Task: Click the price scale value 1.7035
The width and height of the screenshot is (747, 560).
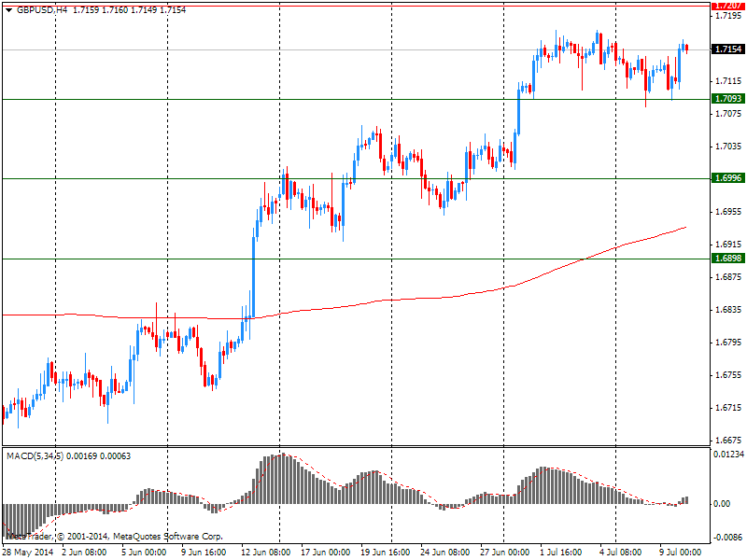Action: 728,147
